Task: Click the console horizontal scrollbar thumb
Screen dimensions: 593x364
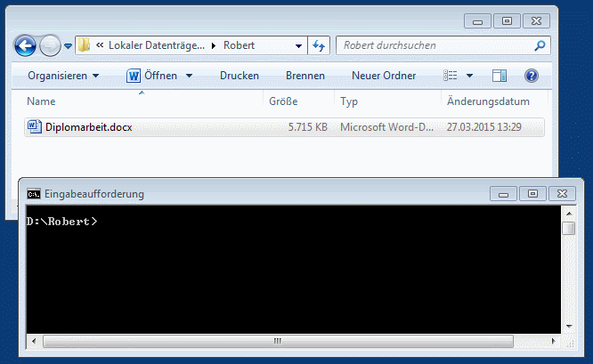Action: click(279, 342)
